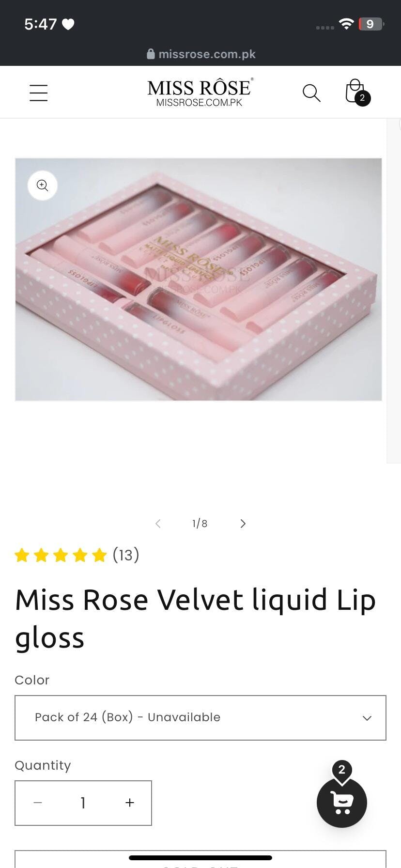Click the quantity number field

click(83, 803)
